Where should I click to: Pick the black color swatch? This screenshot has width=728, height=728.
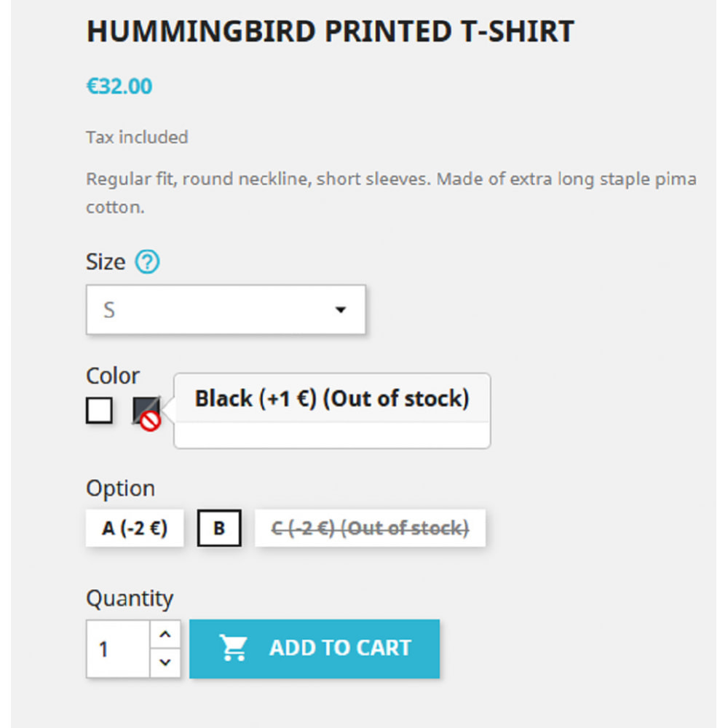click(146, 411)
